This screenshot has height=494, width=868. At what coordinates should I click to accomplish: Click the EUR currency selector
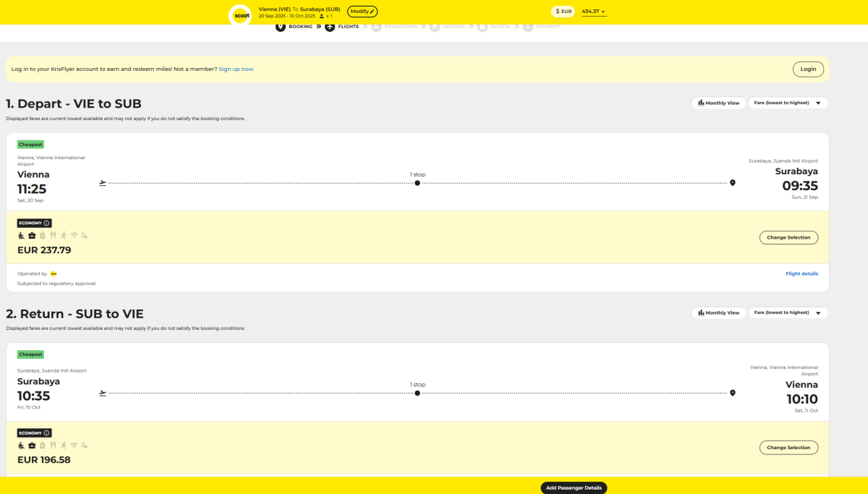coord(563,12)
